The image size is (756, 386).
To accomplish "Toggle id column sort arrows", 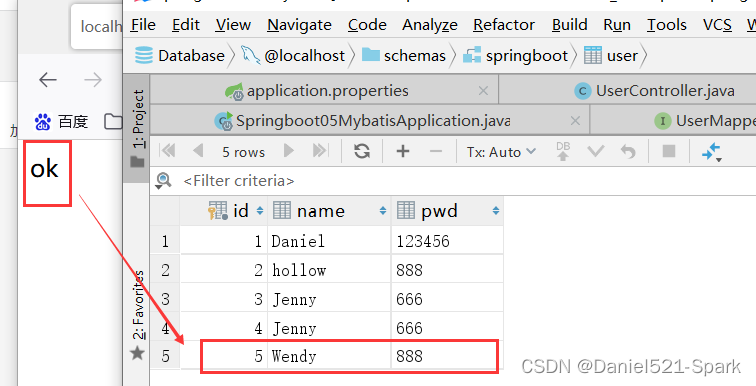I will point(260,211).
